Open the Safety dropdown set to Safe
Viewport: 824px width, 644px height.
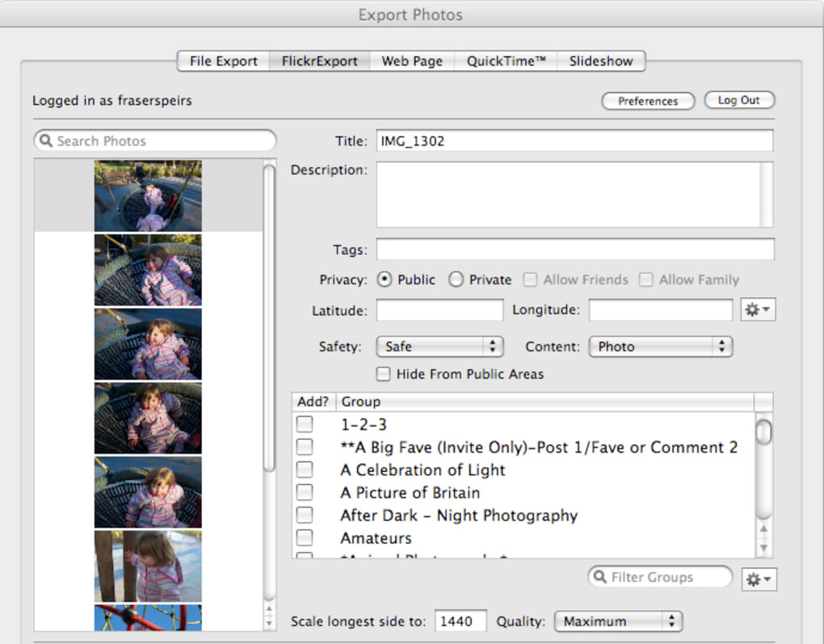click(x=439, y=347)
